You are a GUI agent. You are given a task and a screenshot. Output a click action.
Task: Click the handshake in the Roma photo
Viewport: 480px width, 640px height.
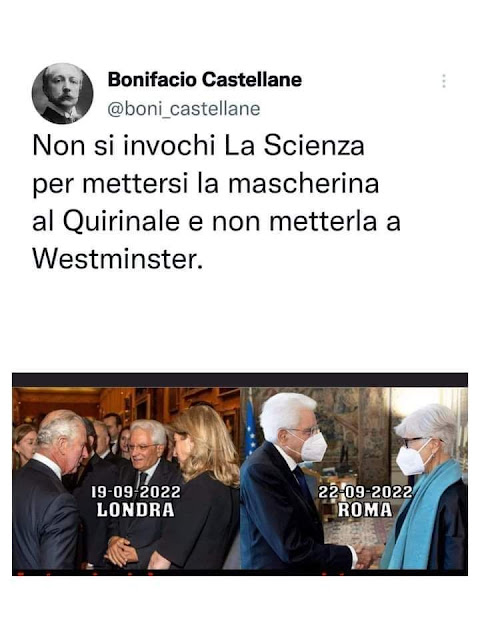[x=366, y=556]
